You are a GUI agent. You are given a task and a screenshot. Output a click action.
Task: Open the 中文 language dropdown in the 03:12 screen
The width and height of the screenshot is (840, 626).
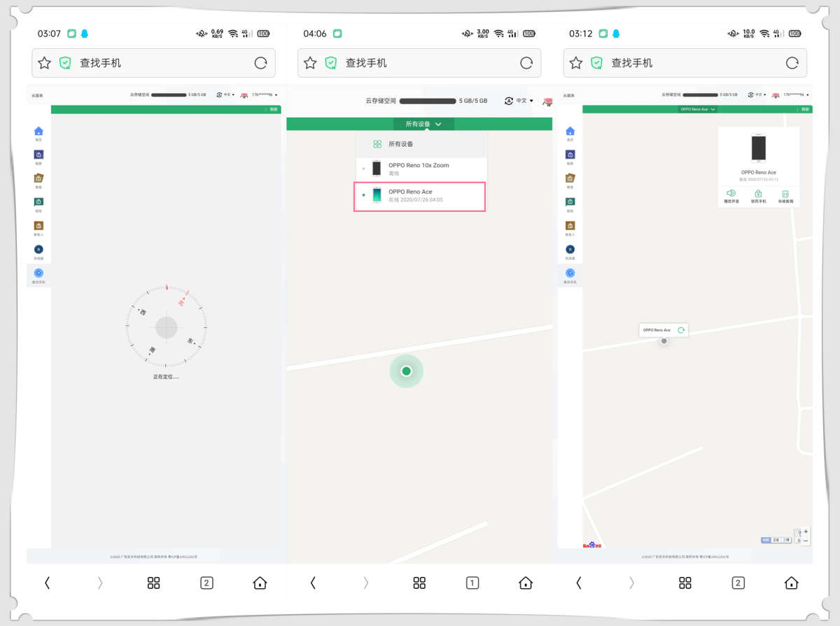click(757, 94)
